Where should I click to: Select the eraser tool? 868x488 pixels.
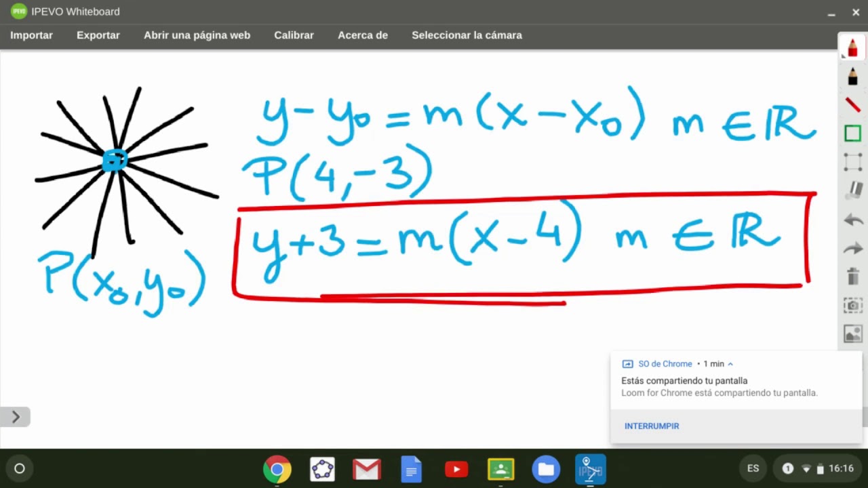click(x=852, y=191)
